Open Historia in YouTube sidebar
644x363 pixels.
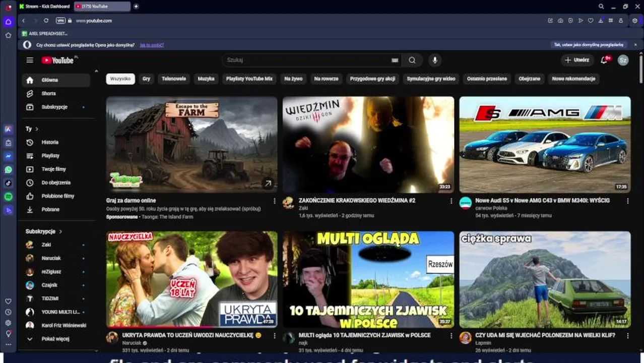pos(55,142)
